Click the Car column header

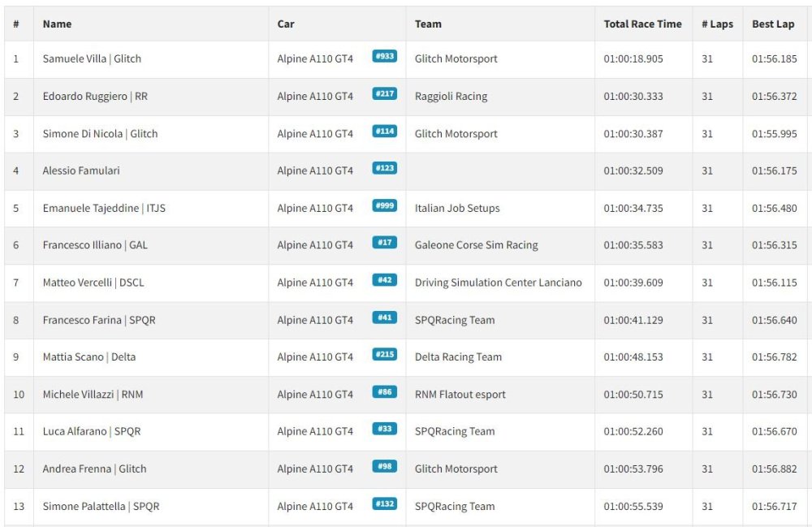286,24
